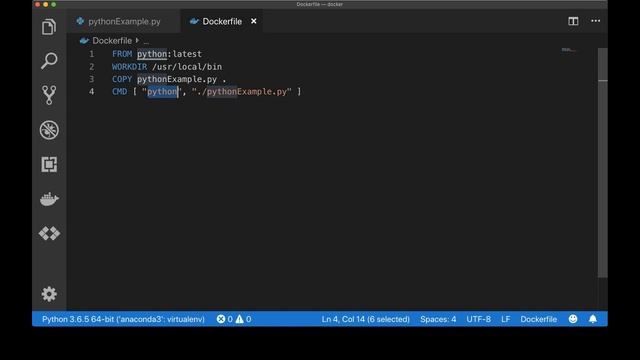
Task: Click Ln 4, Col 14 go-to-line indicator
Action: pos(365,319)
